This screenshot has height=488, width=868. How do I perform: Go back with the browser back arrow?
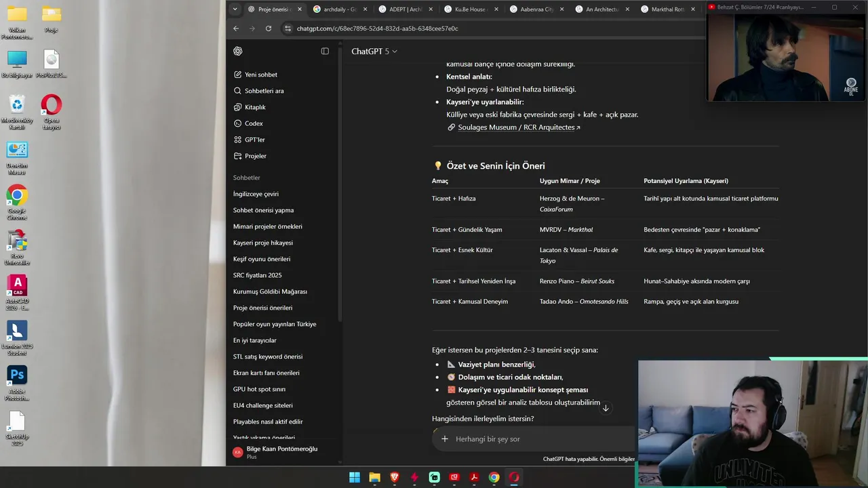[236, 28]
